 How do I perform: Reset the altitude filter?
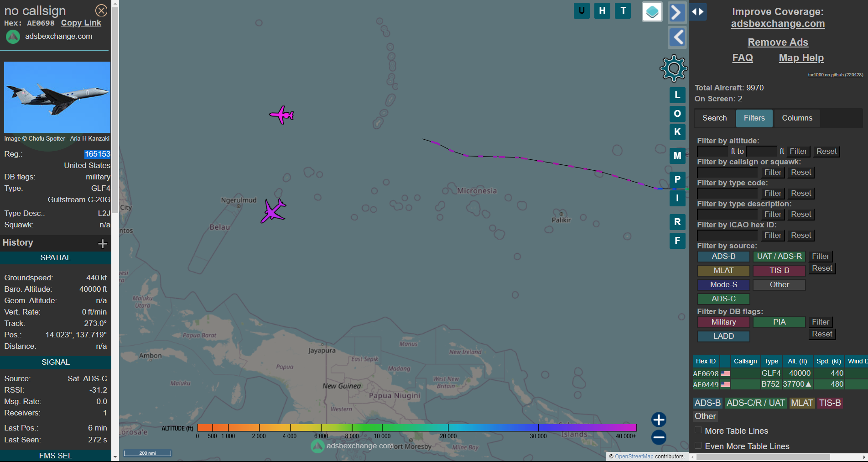click(x=826, y=151)
